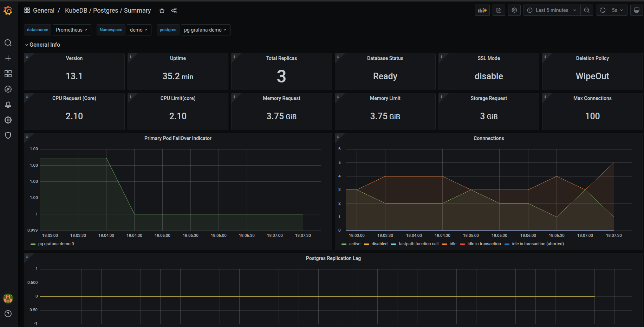Click the General breadcrumb link

pyautogui.click(x=44, y=11)
